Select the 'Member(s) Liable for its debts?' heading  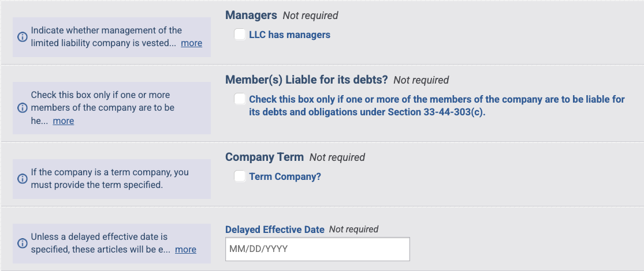coord(306,80)
